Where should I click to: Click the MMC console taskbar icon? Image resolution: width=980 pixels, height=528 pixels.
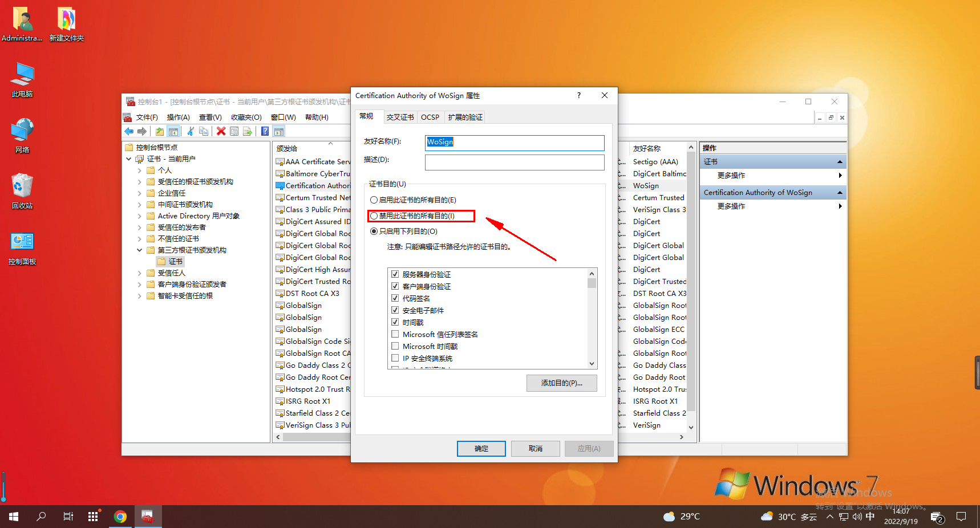(148, 517)
